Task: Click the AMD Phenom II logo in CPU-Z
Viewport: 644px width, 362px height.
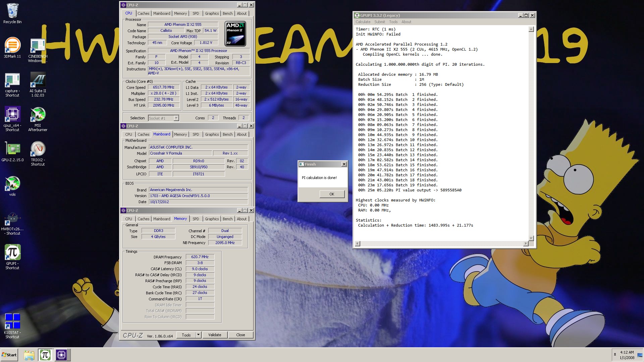Action: click(235, 34)
